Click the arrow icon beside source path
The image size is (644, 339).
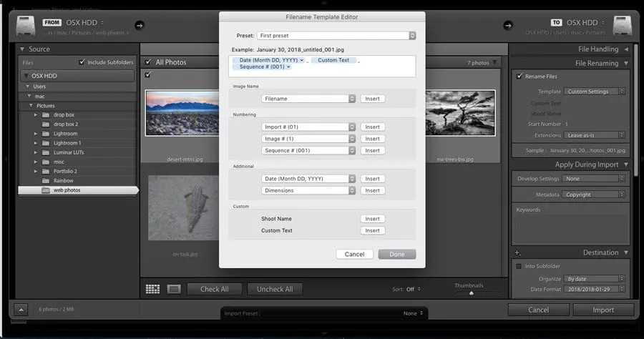139,25
